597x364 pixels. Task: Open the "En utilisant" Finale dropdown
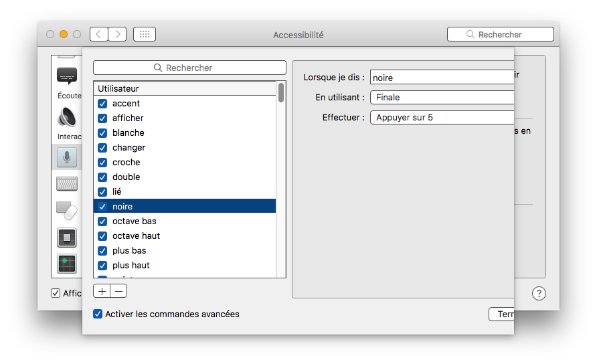pos(442,97)
